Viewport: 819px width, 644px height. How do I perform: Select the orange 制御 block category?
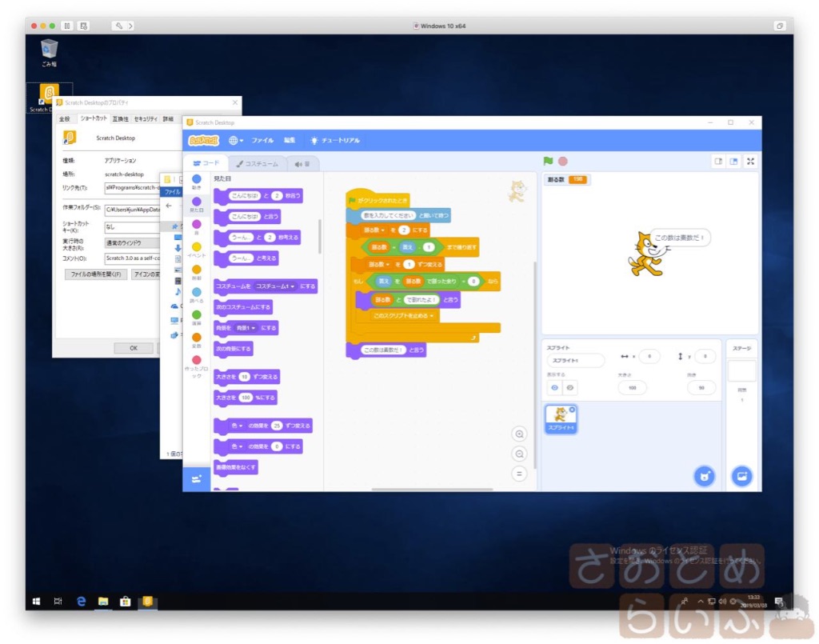[x=197, y=270]
